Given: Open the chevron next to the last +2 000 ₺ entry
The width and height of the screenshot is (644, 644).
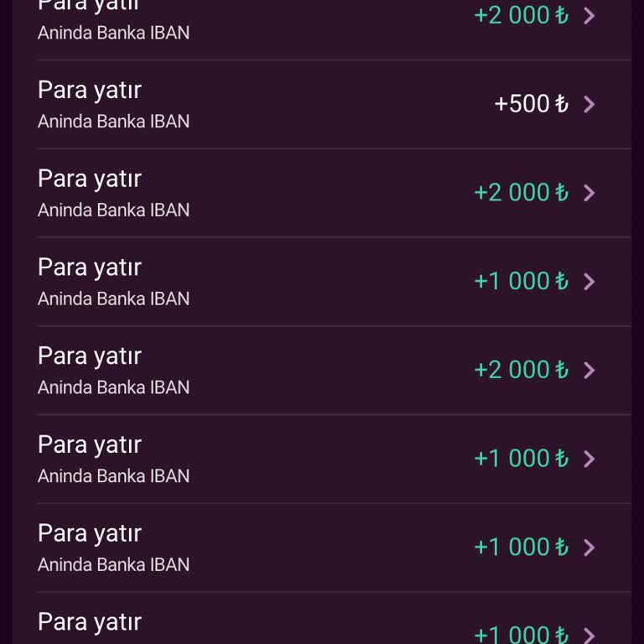Looking at the screenshot, I should tap(589, 370).
